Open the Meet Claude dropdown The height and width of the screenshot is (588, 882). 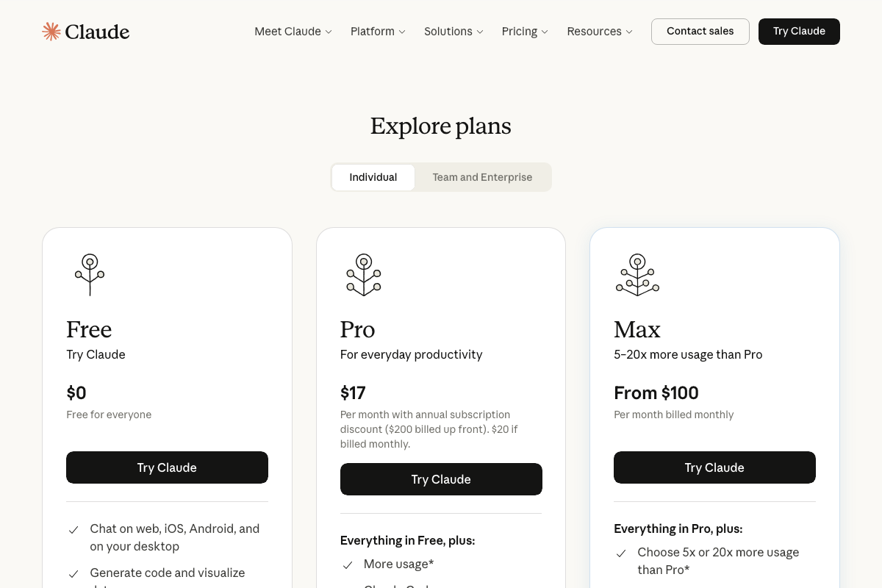(293, 31)
